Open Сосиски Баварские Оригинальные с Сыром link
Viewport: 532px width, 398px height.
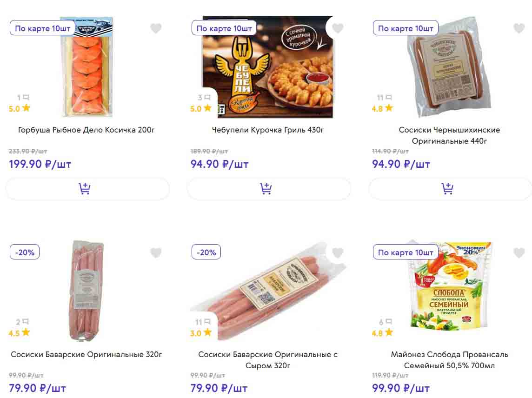[268, 360]
